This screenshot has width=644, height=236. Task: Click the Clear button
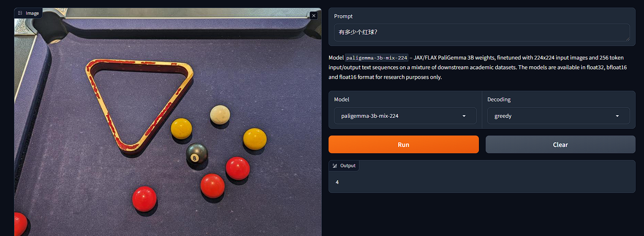[x=560, y=144]
